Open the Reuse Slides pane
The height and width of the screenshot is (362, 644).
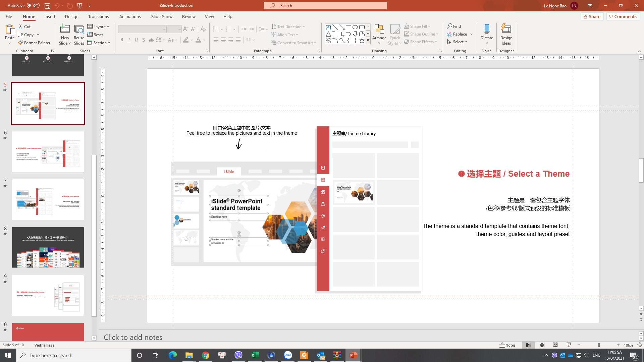[x=79, y=35]
